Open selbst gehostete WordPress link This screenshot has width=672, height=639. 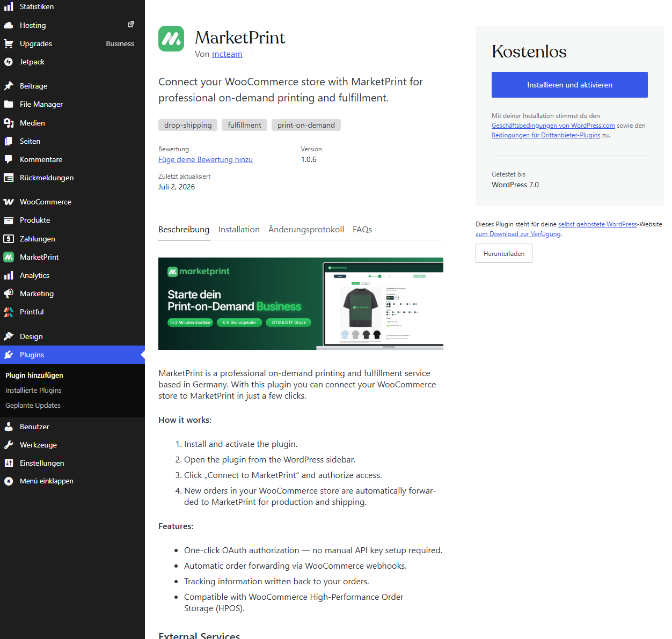click(x=597, y=224)
